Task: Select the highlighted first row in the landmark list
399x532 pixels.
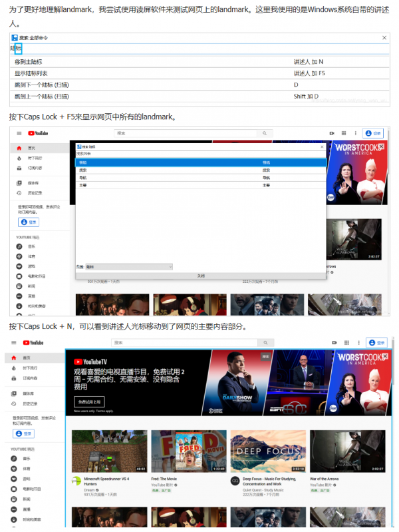Action: tap(201, 162)
